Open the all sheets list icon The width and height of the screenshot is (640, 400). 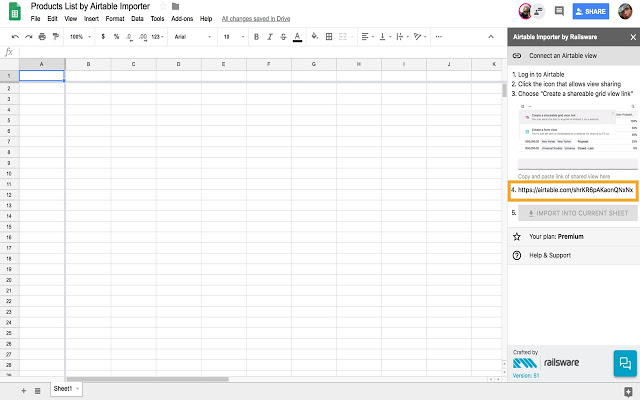(38, 391)
